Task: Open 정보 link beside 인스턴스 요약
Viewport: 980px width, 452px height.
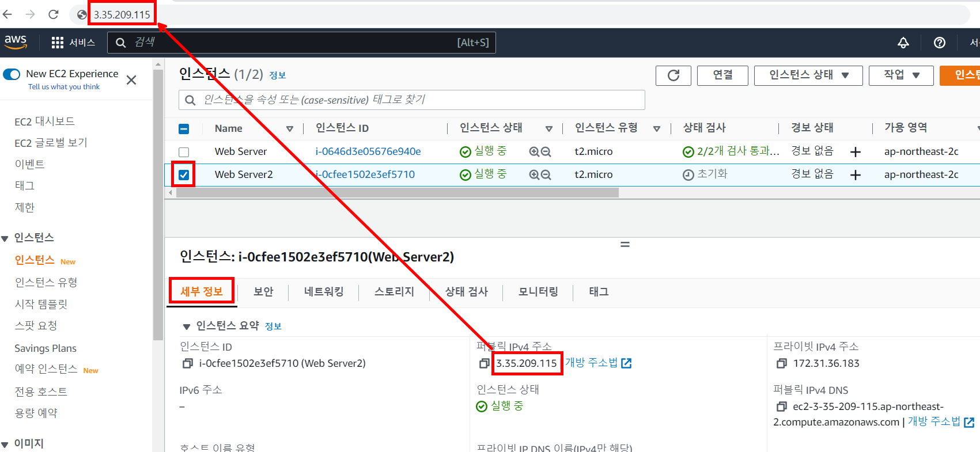Action: [x=273, y=326]
